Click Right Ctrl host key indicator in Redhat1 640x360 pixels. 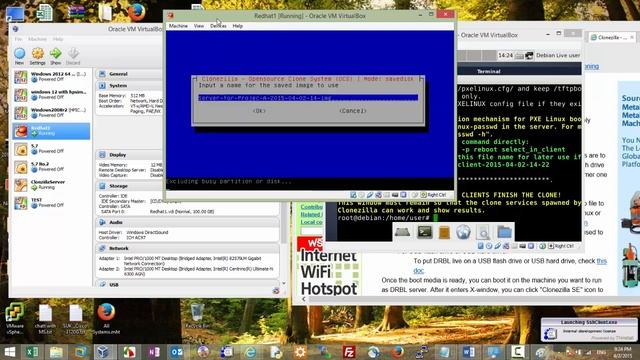tap(433, 195)
